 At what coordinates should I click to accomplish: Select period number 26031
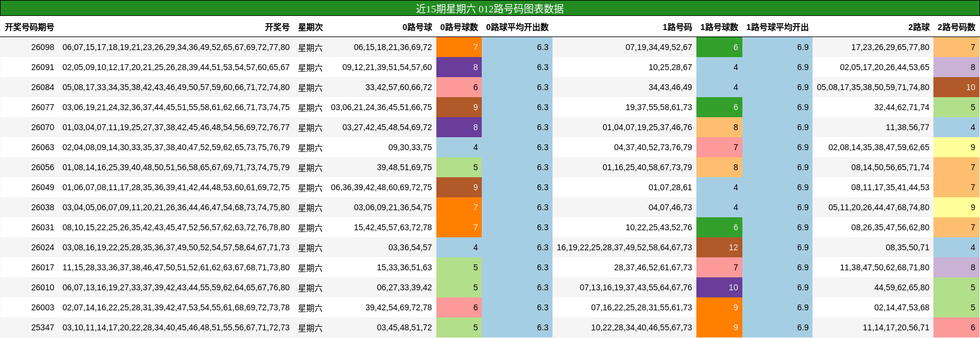click(42, 227)
